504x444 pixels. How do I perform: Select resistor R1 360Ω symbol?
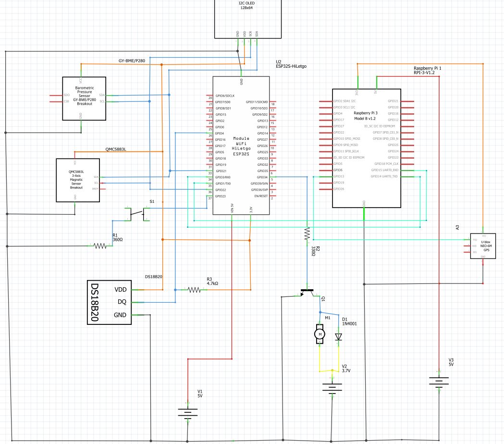100,246
